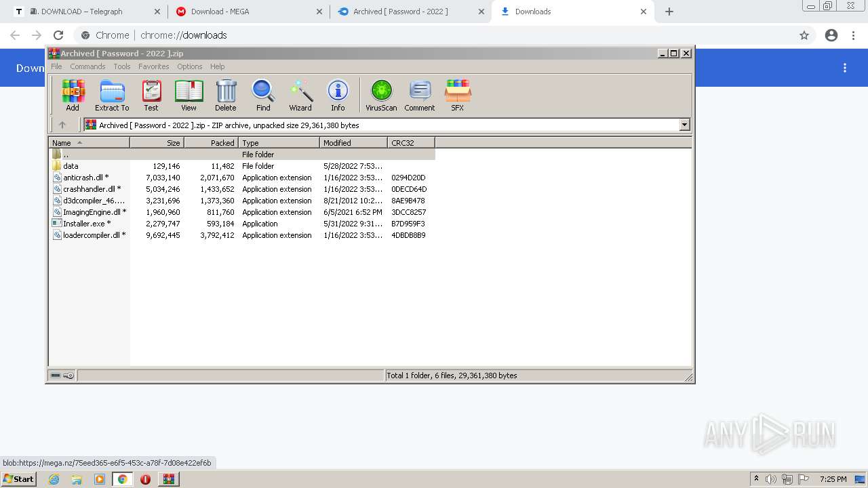Open the Tools menu
Image resolution: width=868 pixels, height=488 pixels.
click(x=122, y=66)
